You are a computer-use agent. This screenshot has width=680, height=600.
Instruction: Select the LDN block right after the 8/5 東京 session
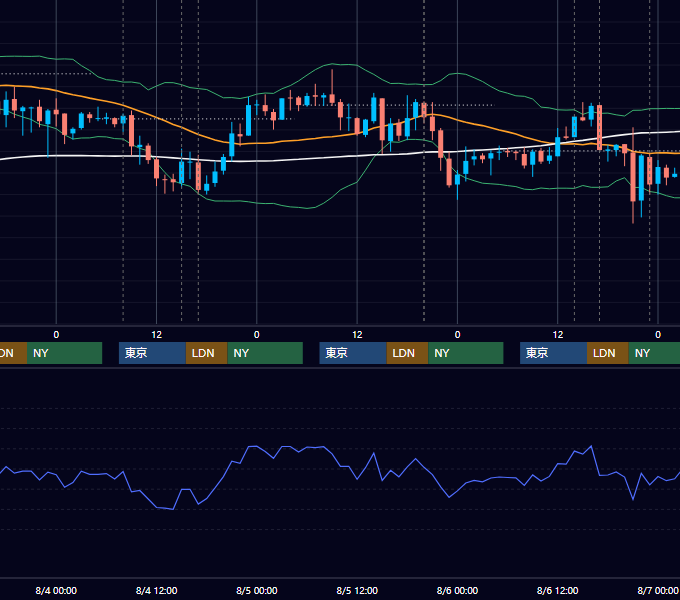407,353
